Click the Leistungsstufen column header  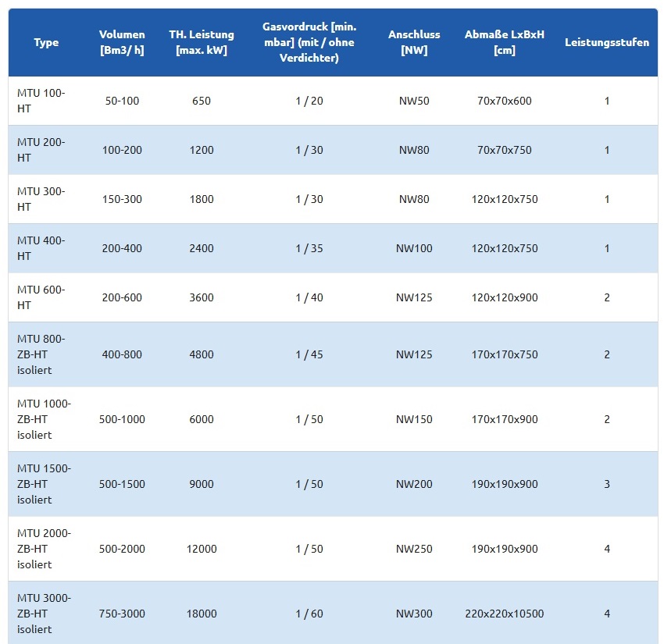(606, 42)
